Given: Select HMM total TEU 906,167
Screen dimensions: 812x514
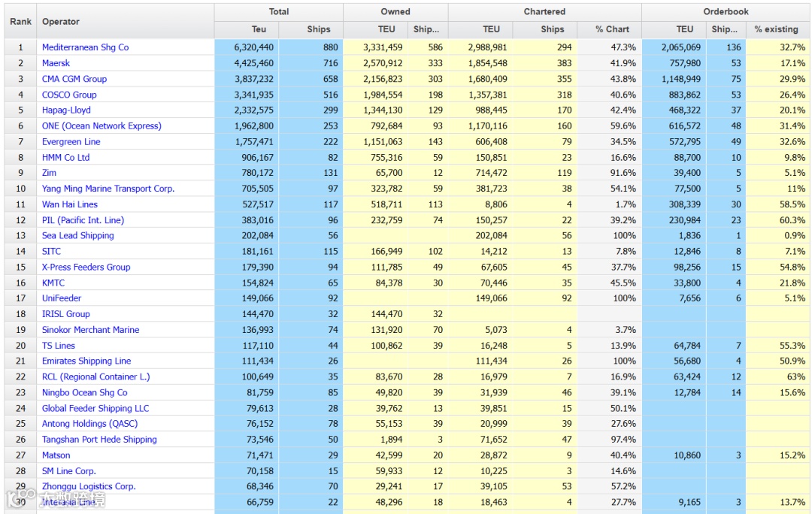Looking at the screenshot, I should pos(247,157).
